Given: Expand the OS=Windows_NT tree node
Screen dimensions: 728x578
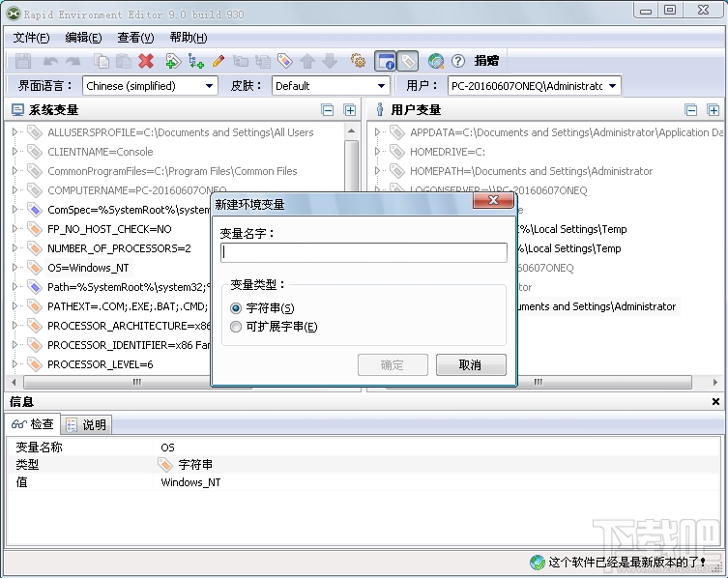Looking at the screenshot, I should click(15, 268).
